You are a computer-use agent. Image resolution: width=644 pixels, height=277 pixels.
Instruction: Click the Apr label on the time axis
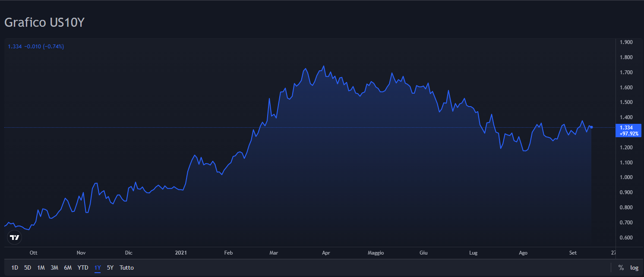[326, 253]
